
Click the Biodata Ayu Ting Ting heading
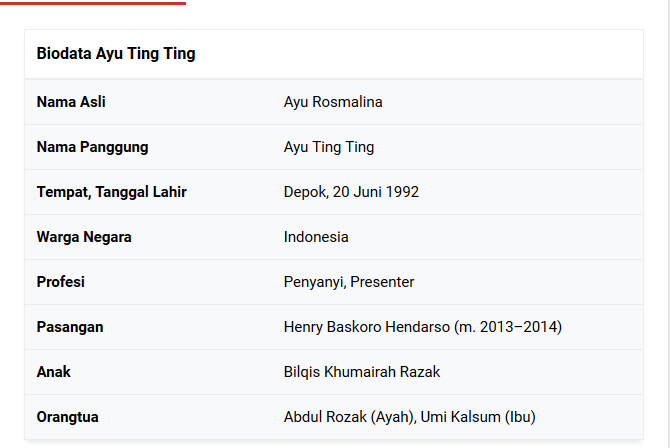[x=116, y=54]
